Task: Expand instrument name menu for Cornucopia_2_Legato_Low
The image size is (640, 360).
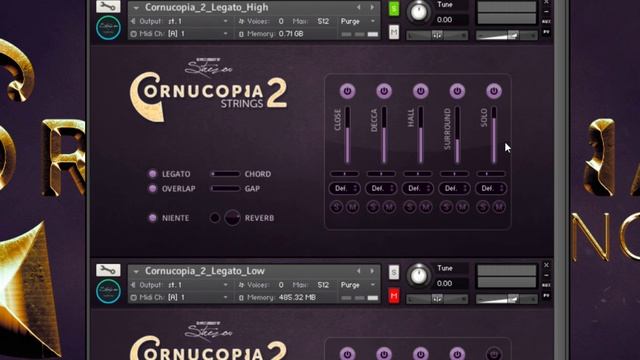Action: [x=136, y=271]
